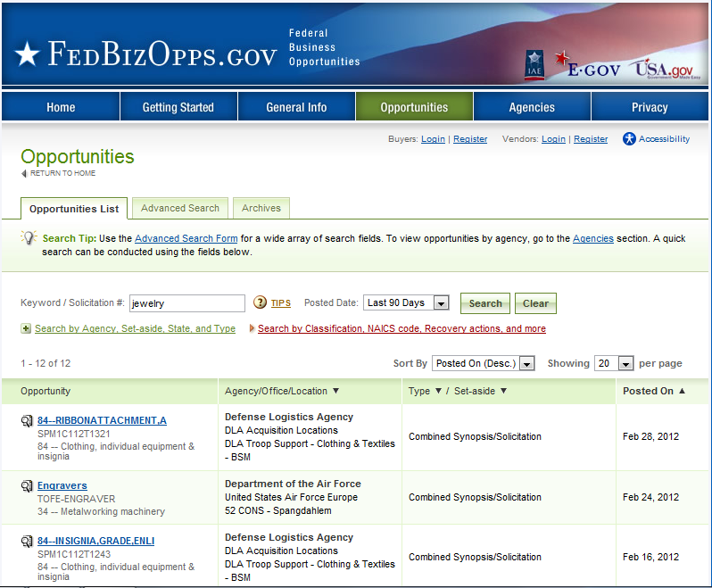
Task: Click the magnifier icon beside Engravers
Action: pyautogui.click(x=28, y=486)
